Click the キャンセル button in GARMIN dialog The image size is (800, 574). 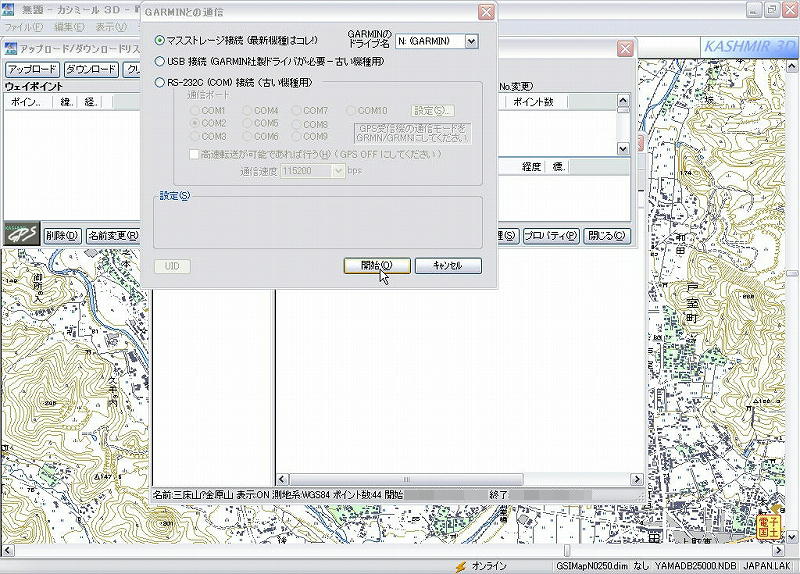[x=448, y=265]
